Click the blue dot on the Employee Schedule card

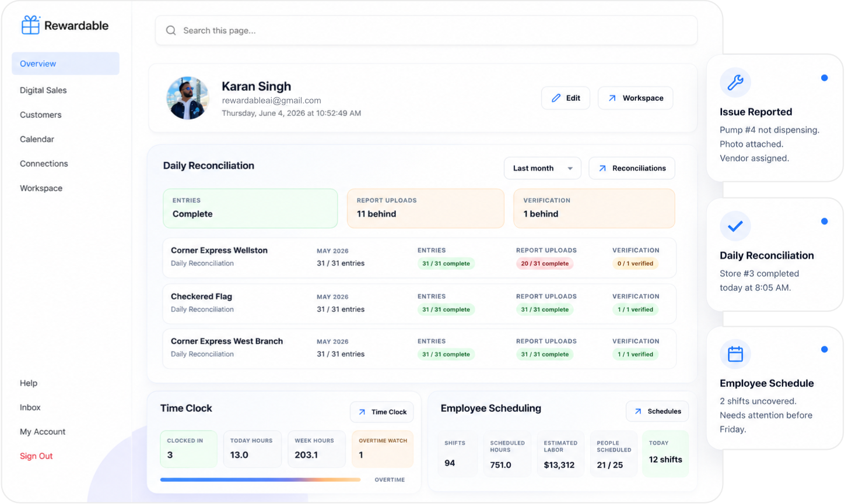(824, 350)
